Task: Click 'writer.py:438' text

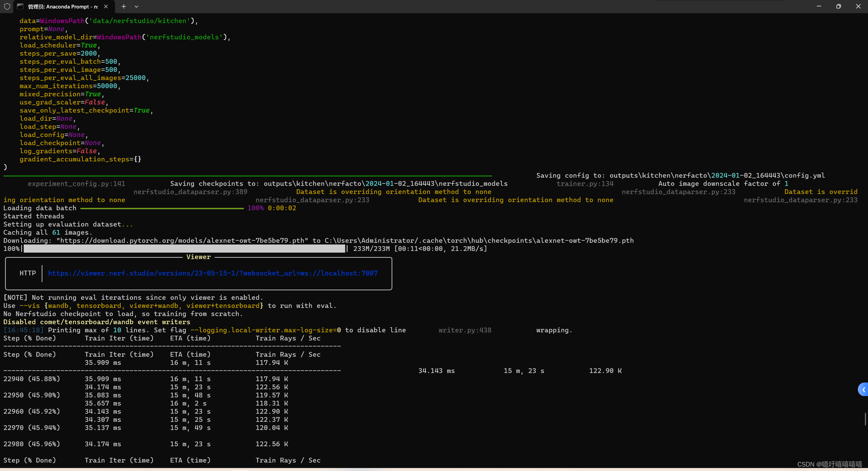Action: coord(465,330)
